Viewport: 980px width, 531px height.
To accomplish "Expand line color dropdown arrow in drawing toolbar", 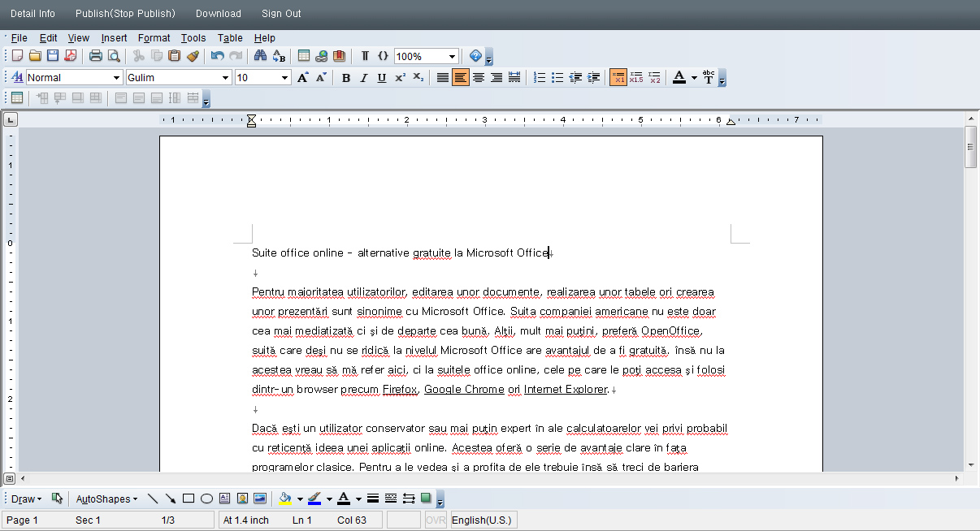I will point(329,499).
